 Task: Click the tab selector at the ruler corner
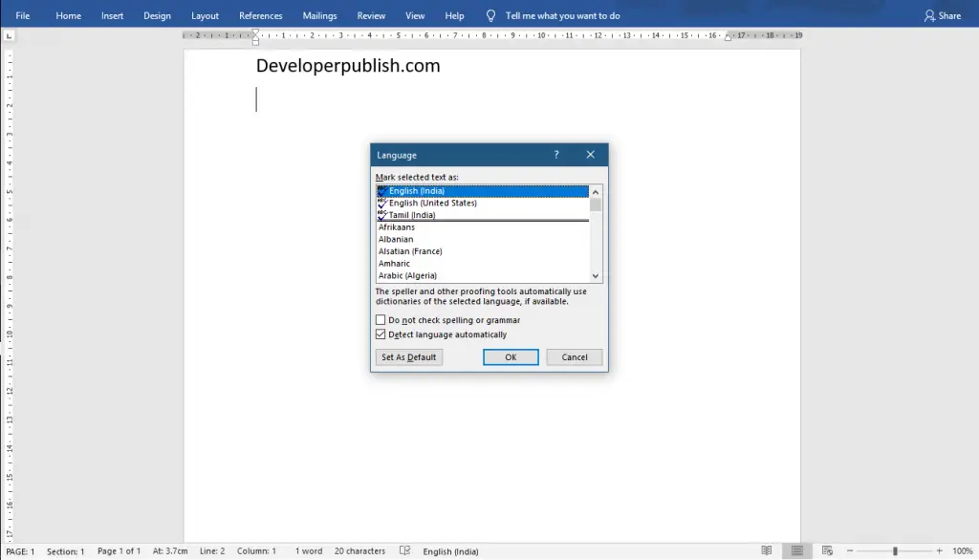(x=9, y=36)
